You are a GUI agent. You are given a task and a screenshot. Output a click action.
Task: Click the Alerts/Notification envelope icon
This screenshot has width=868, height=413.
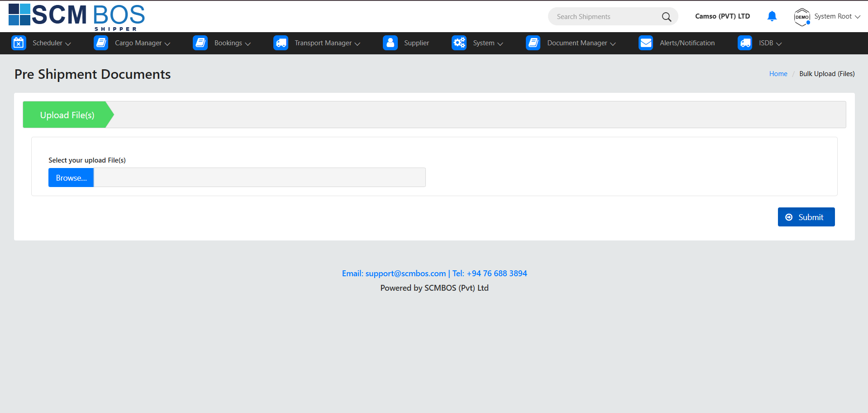click(646, 43)
